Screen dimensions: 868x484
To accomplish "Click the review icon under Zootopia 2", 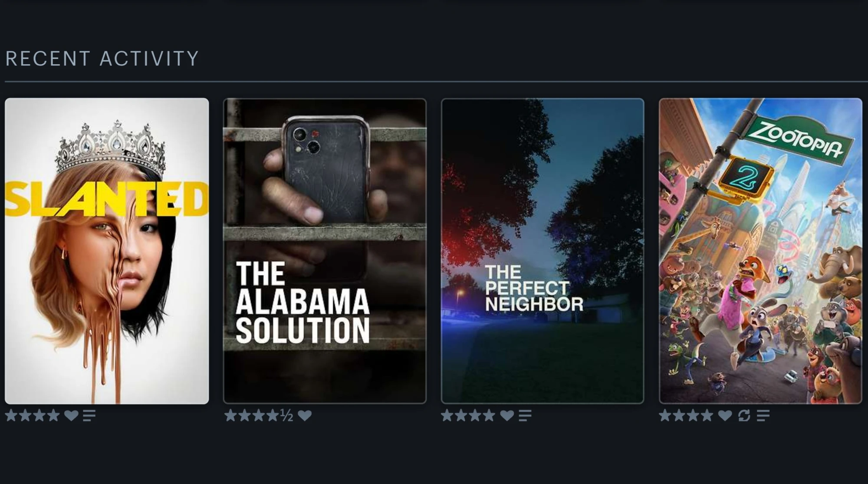I will [x=763, y=415].
